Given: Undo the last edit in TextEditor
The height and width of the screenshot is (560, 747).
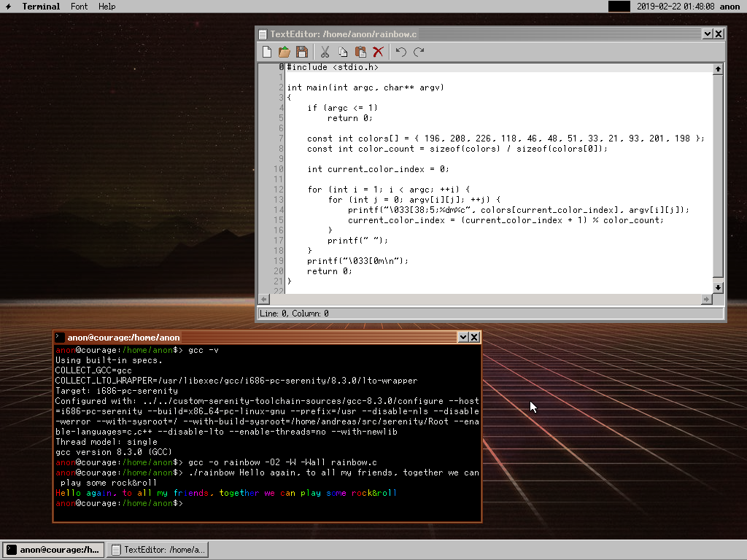Looking at the screenshot, I should pos(401,52).
